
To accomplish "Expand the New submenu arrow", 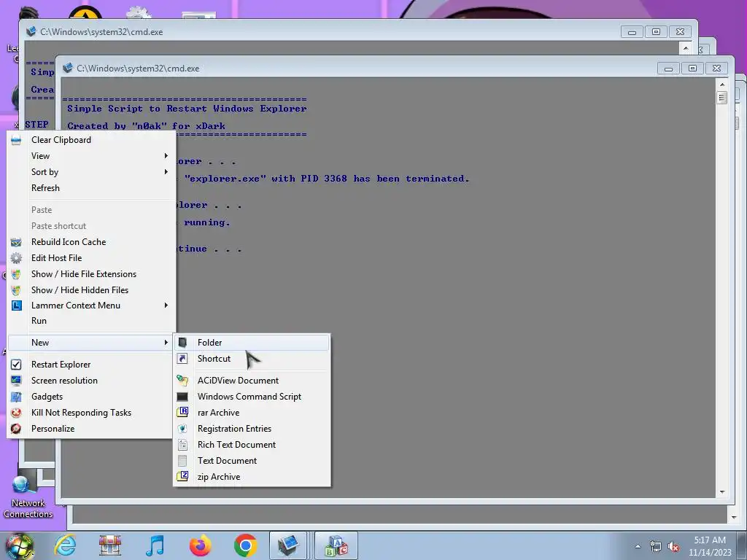I will (166, 343).
